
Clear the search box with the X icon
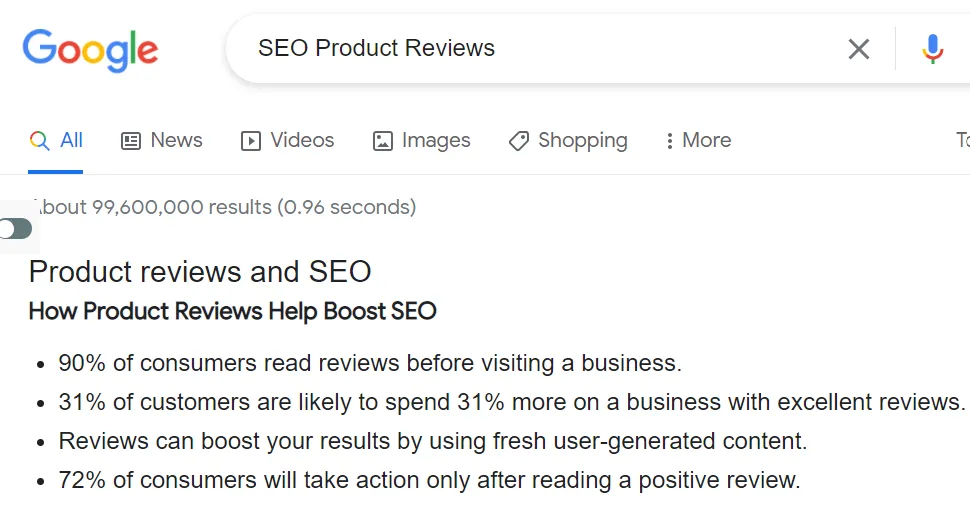(858, 49)
